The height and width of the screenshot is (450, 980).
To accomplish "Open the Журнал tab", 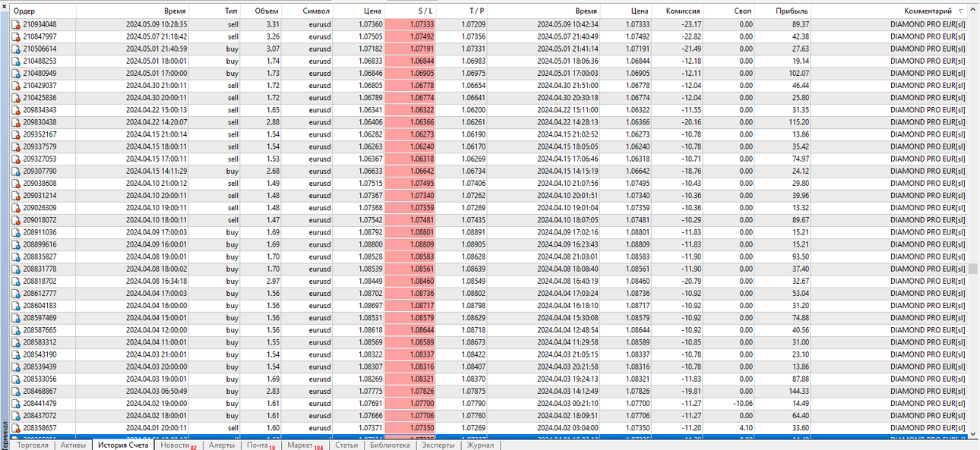I will [x=479, y=445].
